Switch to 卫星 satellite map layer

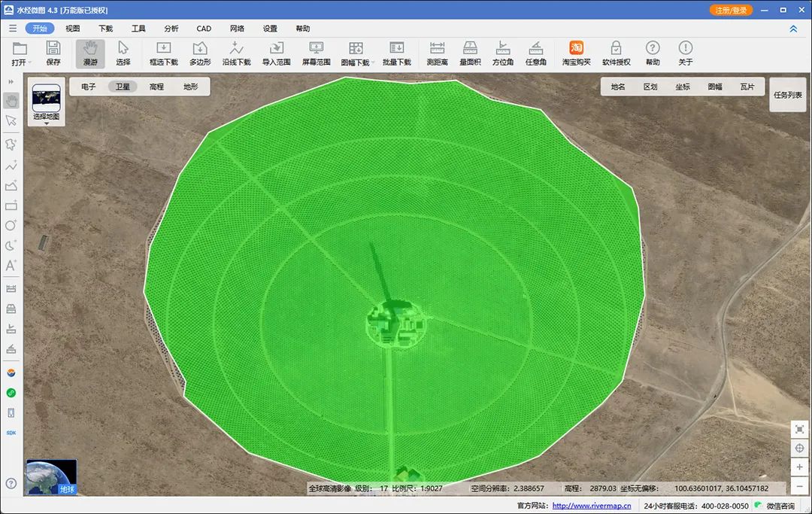[123, 87]
